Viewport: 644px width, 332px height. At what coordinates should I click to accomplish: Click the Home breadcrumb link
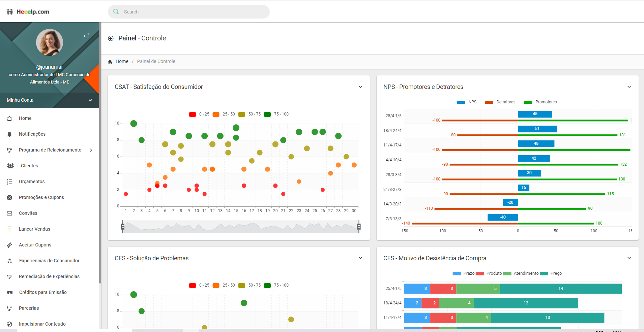(122, 61)
